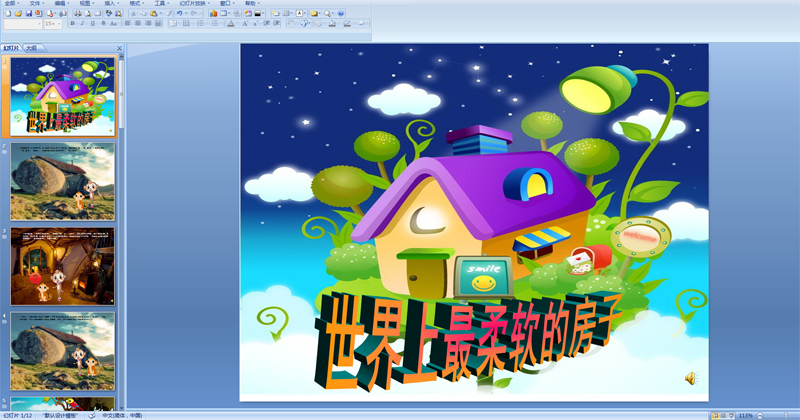This screenshot has height=420, width=800.
Task: Open the 编辑 (Edit) menu
Action: [x=60, y=4]
